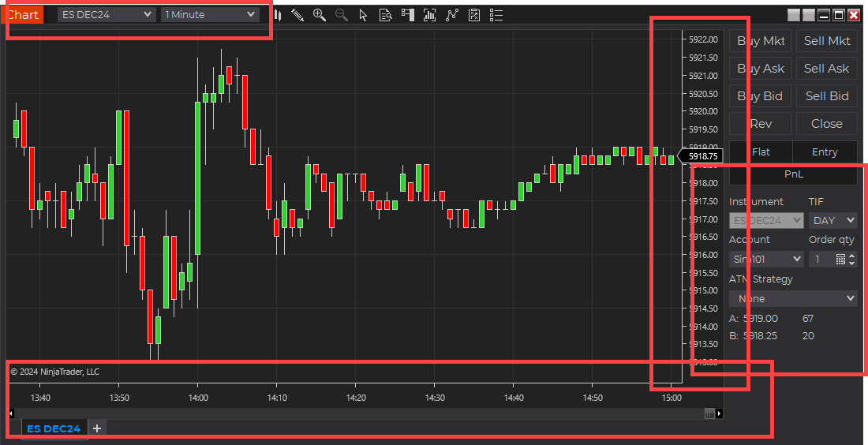Open the properties list icon
868x445 pixels.
496,15
